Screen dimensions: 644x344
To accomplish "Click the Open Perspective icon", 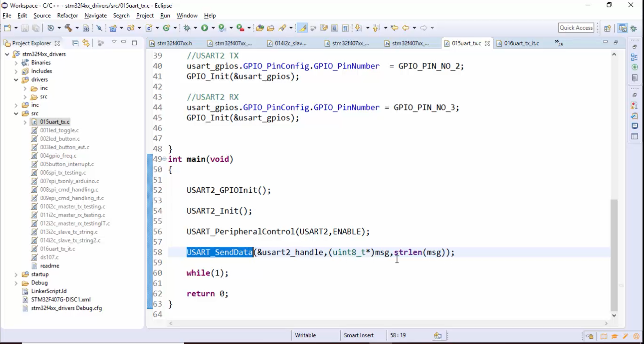I will tap(607, 28).
